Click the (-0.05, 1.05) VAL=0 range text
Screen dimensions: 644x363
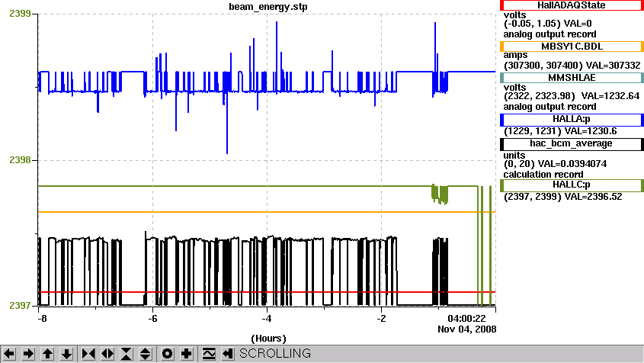[547, 24]
